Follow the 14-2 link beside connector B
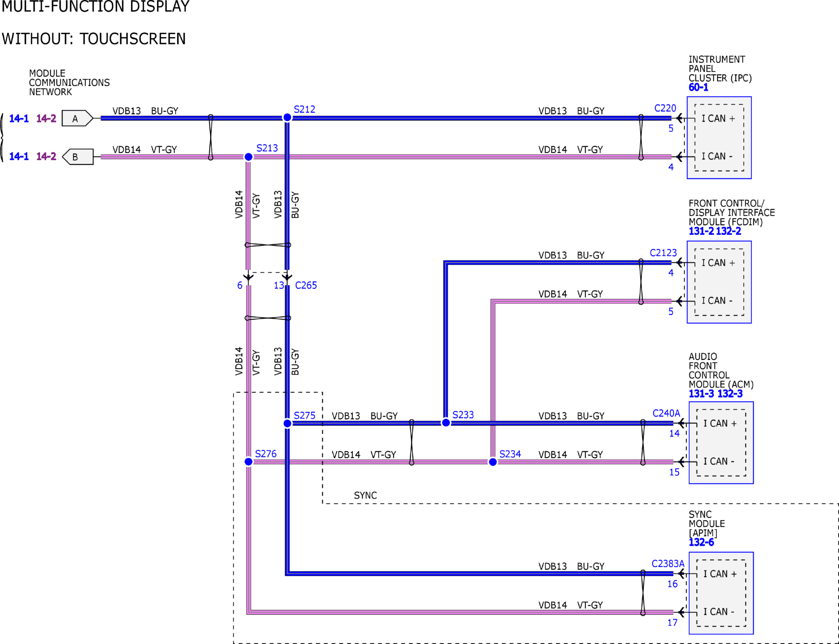839x644 pixels. coord(46,157)
